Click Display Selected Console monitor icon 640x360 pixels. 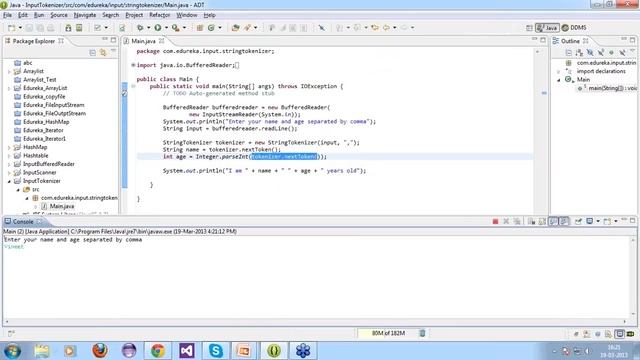pos(589,221)
